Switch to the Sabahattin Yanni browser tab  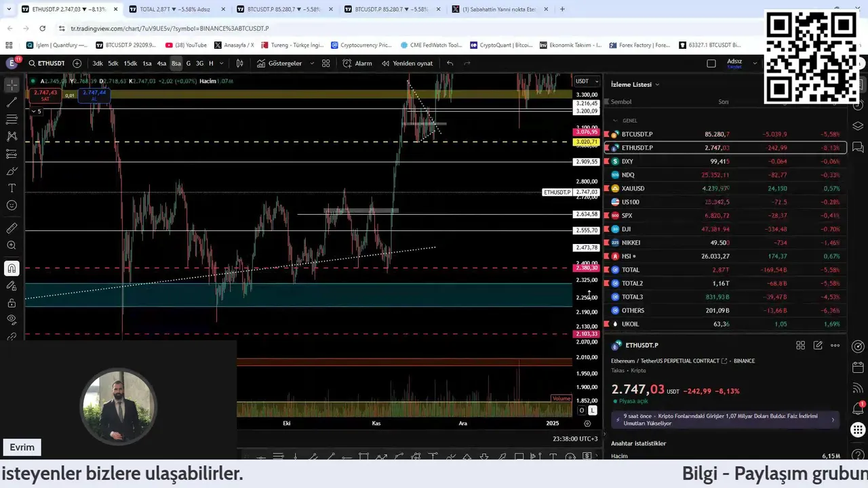pos(497,9)
